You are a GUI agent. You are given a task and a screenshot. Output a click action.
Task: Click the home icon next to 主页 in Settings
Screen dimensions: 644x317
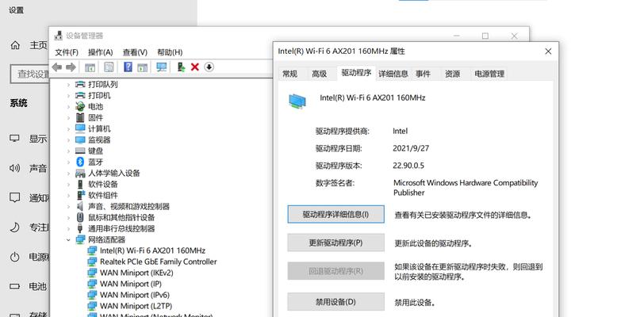coord(15,46)
